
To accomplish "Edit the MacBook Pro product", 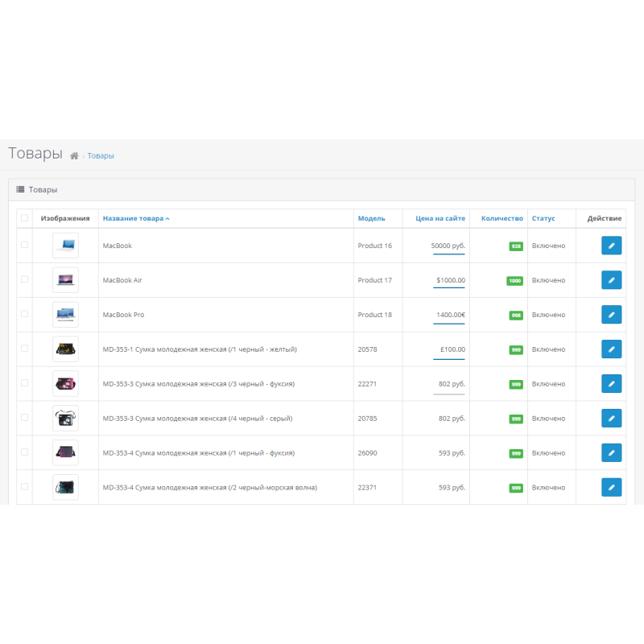I will pos(611,315).
